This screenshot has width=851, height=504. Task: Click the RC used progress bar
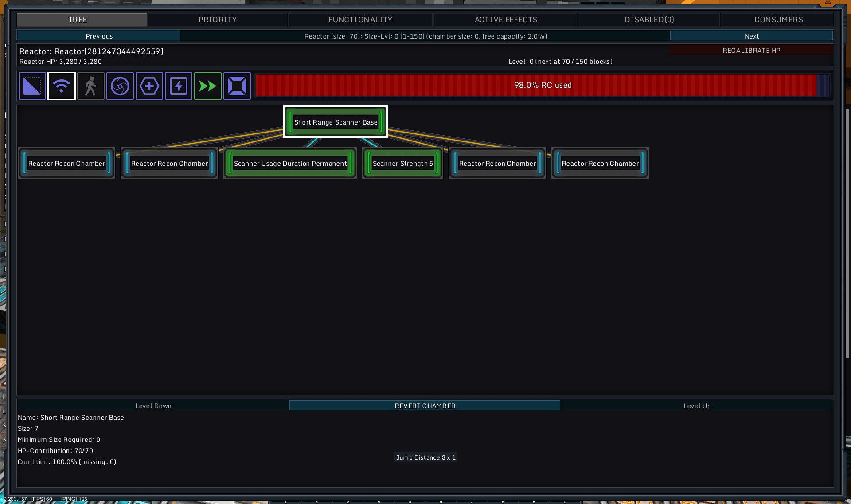pos(542,85)
